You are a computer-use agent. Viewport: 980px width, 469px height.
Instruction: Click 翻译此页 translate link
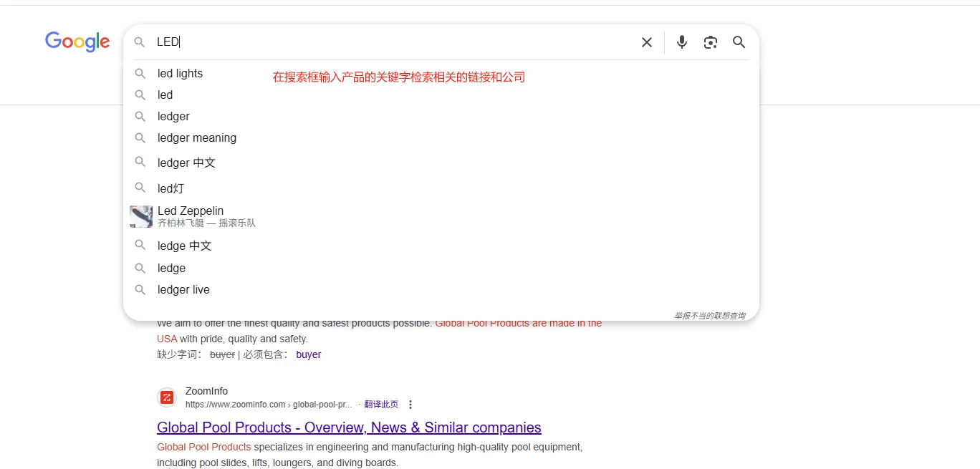(381, 405)
